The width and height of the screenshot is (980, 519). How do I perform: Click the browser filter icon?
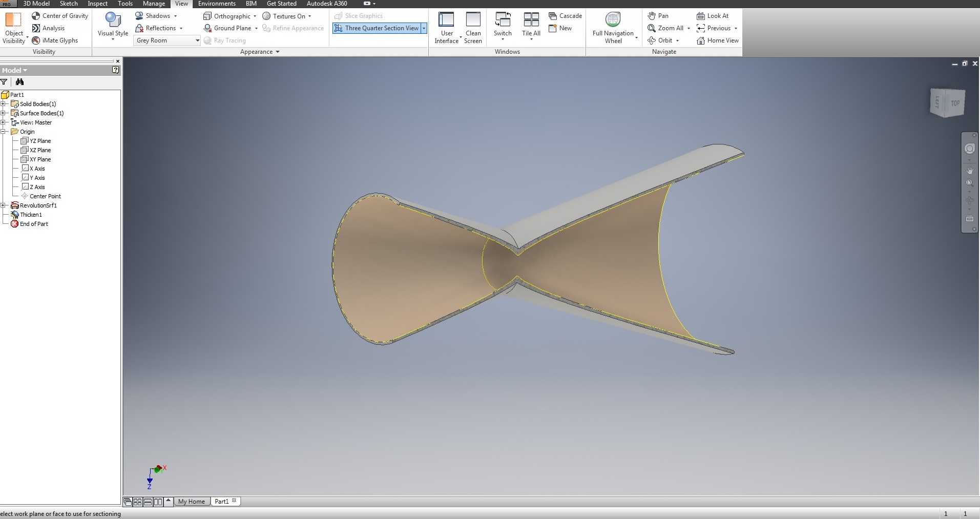[4, 82]
